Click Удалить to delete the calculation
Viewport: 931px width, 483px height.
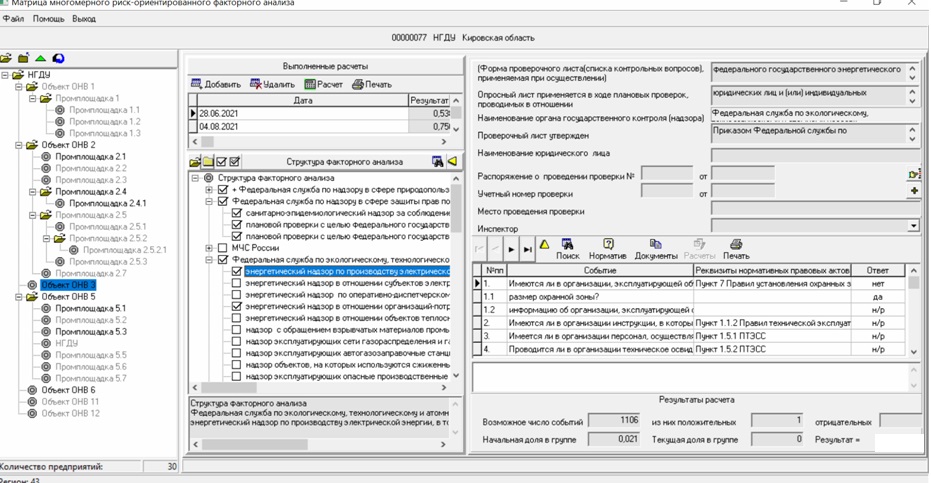[272, 85]
